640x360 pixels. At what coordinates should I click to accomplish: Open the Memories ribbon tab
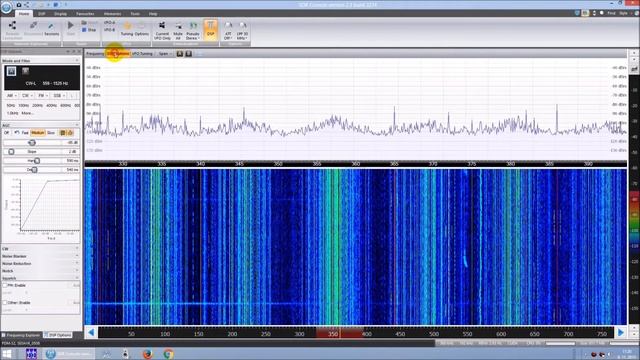click(x=112, y=13)
